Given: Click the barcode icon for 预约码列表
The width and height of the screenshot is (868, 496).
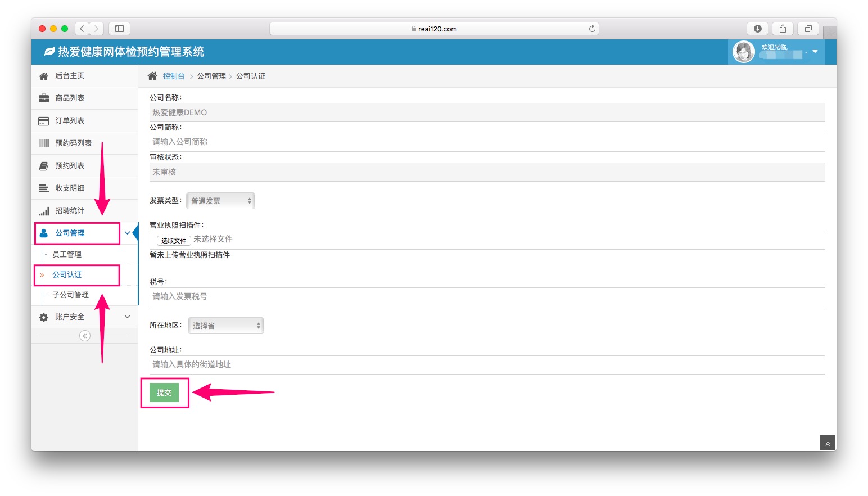Looking at the screenshot, I should tap(43, 143).
